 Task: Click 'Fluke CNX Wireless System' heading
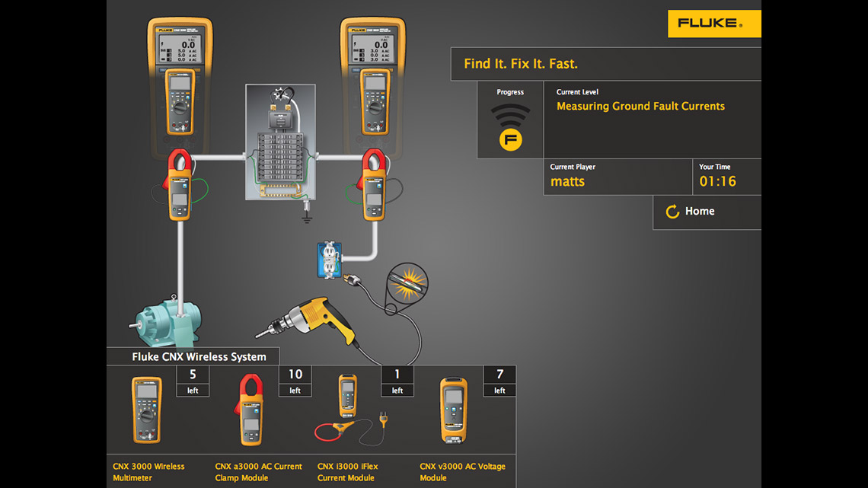[199, 357]
